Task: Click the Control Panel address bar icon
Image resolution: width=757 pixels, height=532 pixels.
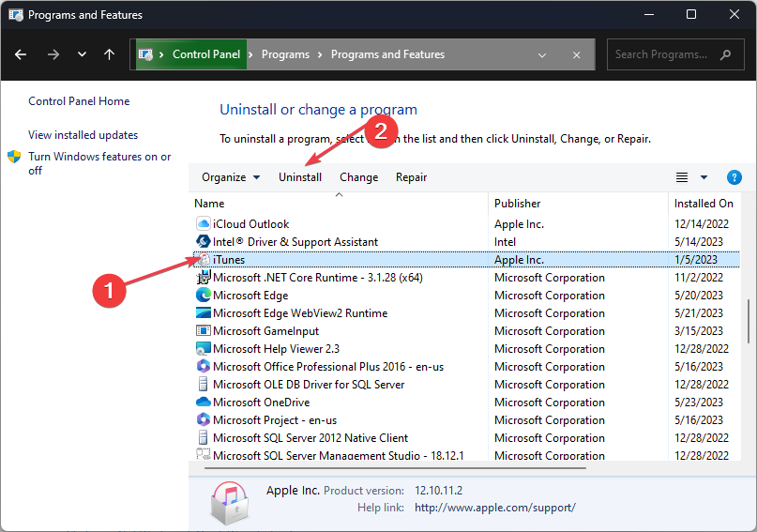Action: (145, 54)
